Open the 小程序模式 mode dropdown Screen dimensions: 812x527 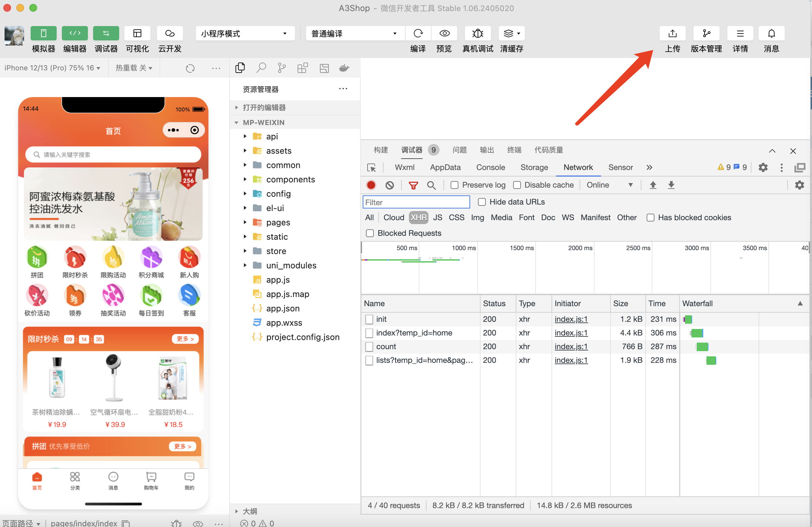(245, 34)
